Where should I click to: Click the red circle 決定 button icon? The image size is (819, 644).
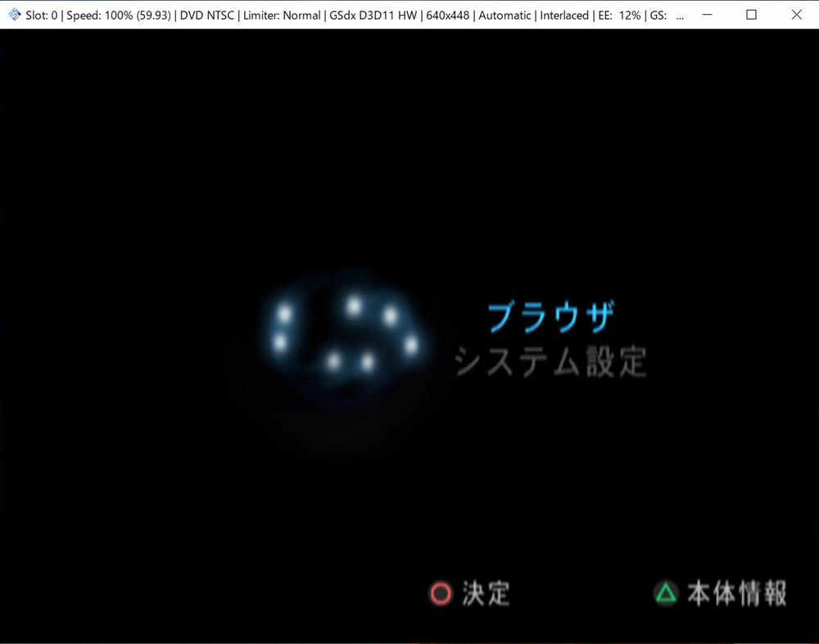click(441, 594)
